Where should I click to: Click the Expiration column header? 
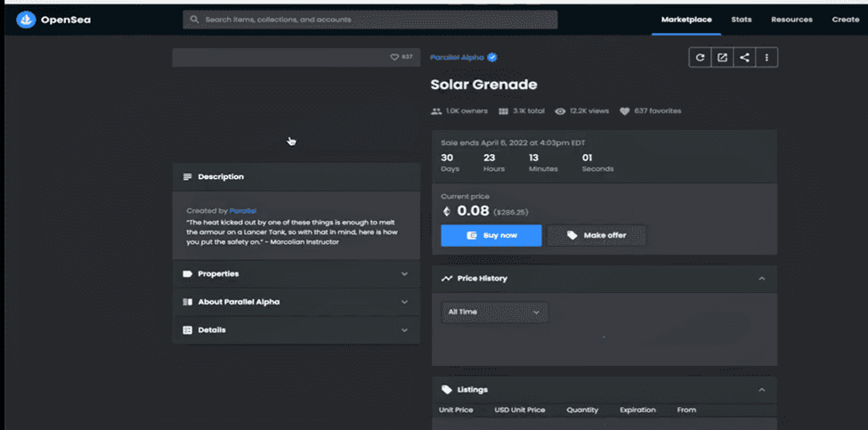point(637,410)
